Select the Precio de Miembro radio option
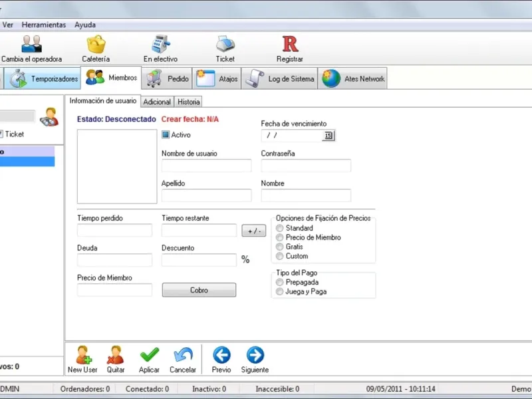This screenshot has width=532, height=399. [x=279, y=237]
